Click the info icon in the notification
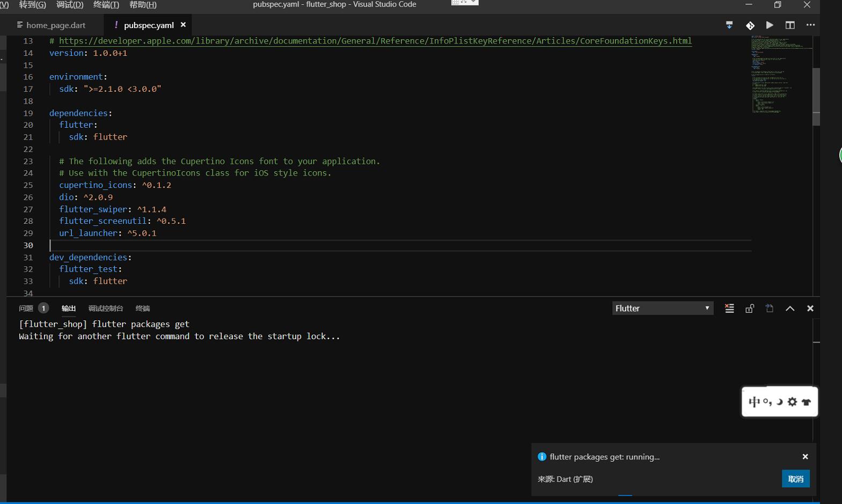 pos(542,457)
